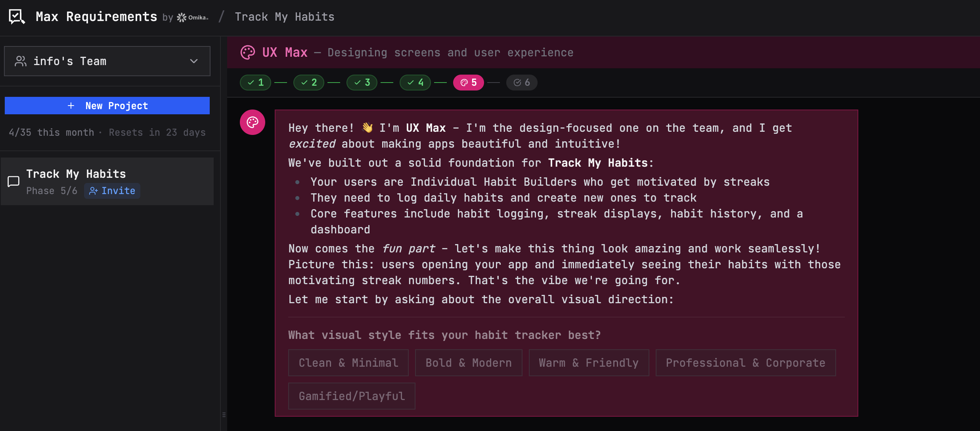The width and height of the screenshot is (980, 431).
Task: Open phase 4 in the stepper
Action: click(415, 83)
